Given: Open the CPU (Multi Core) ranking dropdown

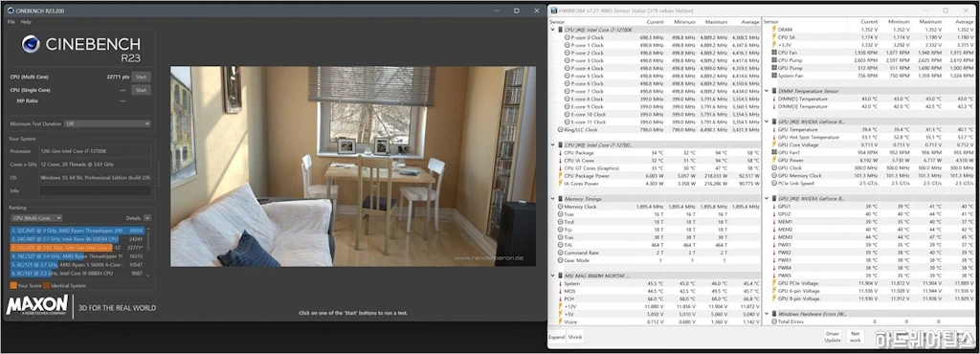Looking at the screenshot, I should click(36, 218).
